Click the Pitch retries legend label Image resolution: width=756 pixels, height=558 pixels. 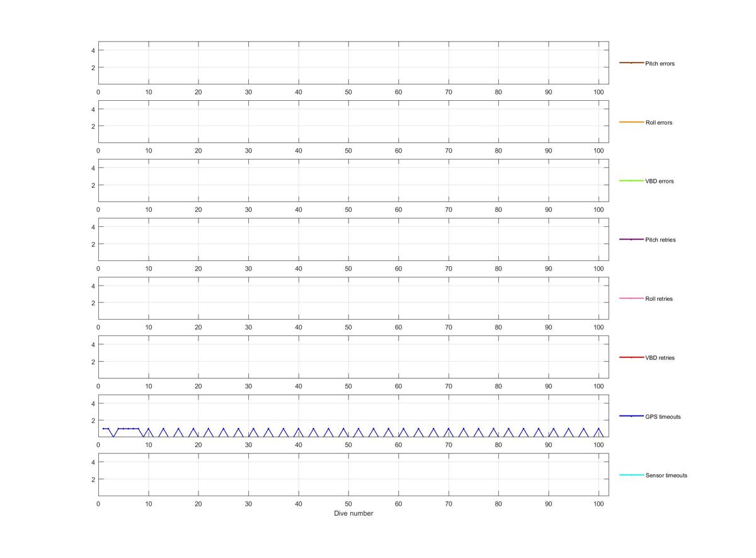coord(660,240)
